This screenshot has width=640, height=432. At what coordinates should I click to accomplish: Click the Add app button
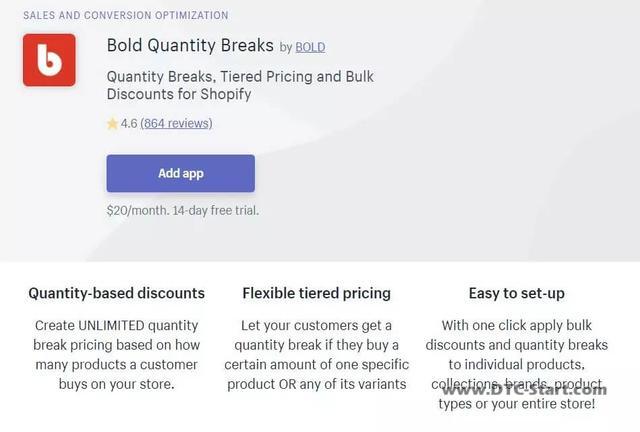click(181, 174)
